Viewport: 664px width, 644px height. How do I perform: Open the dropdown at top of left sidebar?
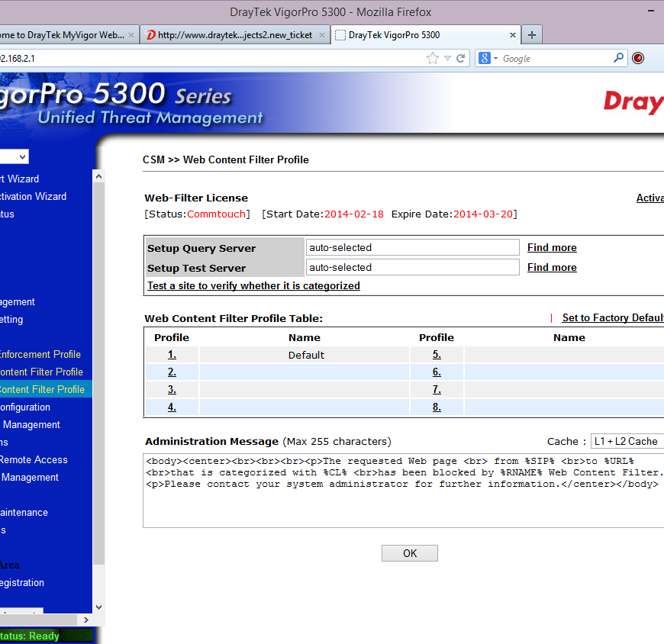14,156
